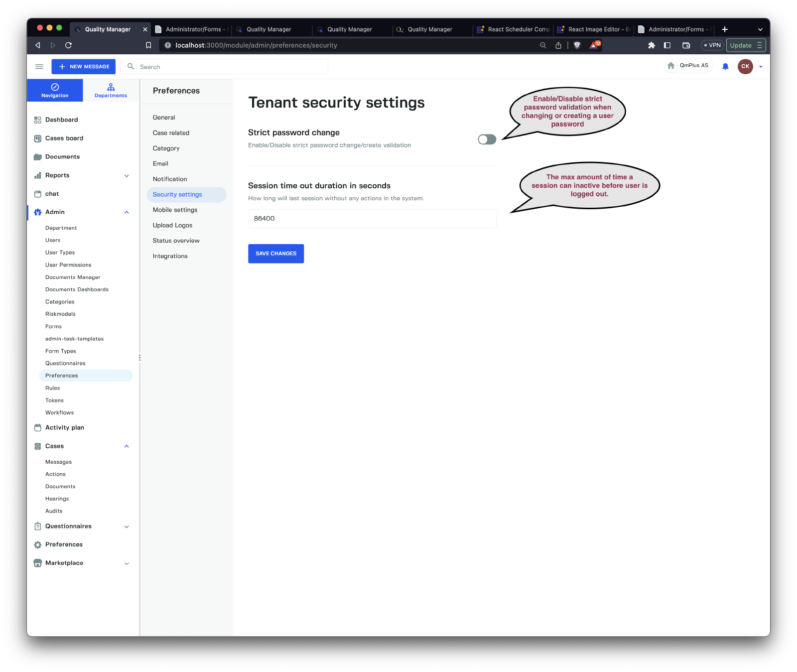Switch to the Departments tab
Screen dimensions: 797x672
(111, 90)
